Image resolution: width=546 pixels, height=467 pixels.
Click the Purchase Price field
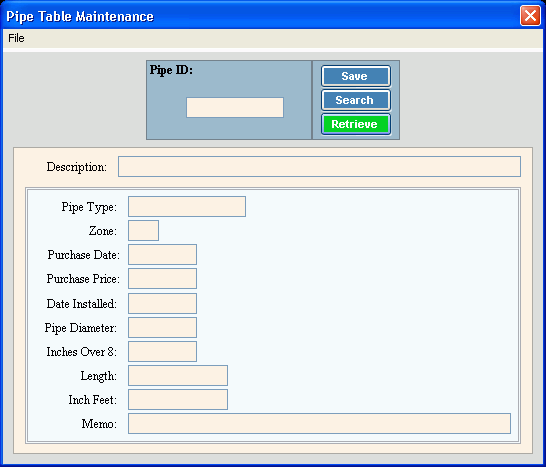pos(162,279)
